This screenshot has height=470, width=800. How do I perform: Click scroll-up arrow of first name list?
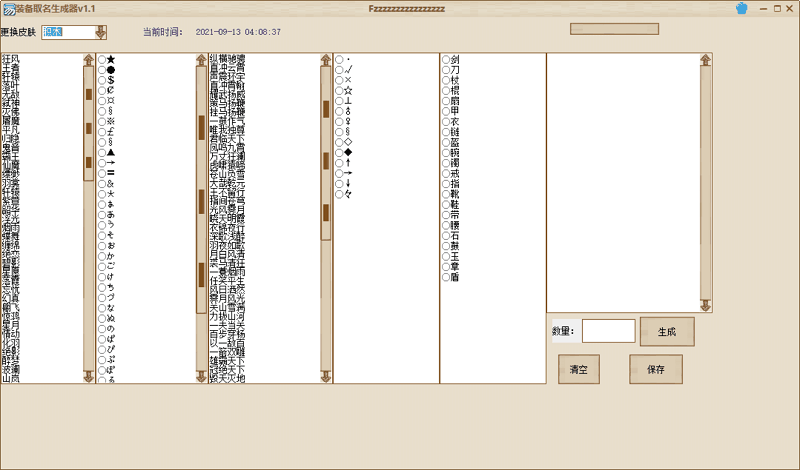[88, 60]
